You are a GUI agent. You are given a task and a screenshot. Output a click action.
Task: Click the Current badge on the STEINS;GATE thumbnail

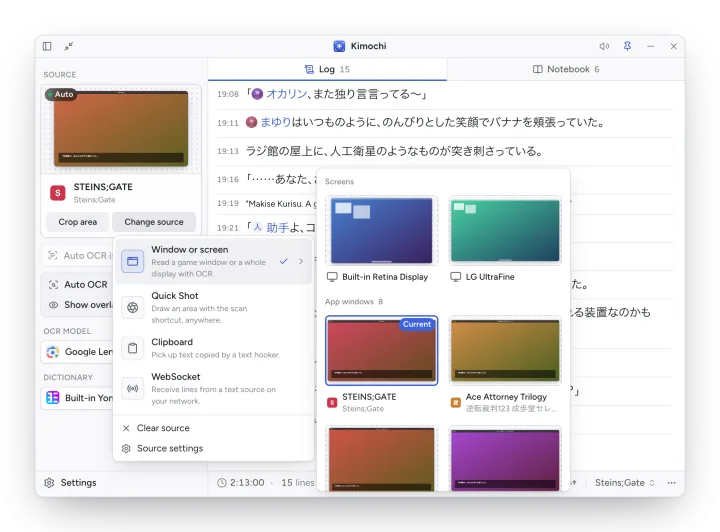coord(417,324)
